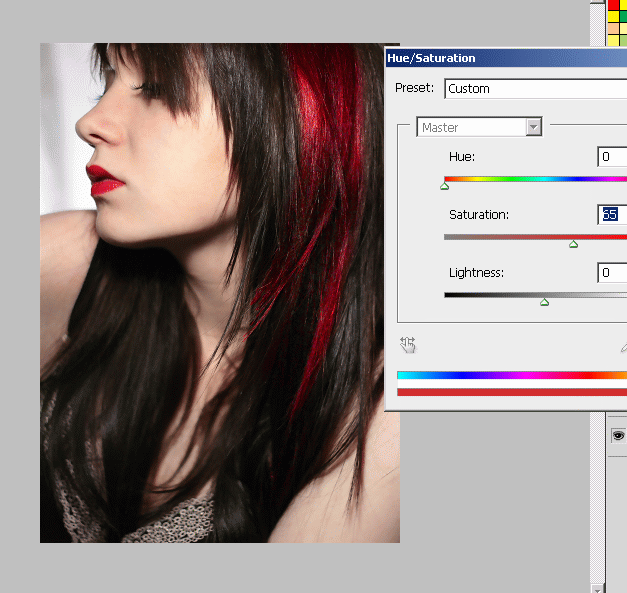Click the lower red output color bar
The image size is (627, 593).
point(511,392)
